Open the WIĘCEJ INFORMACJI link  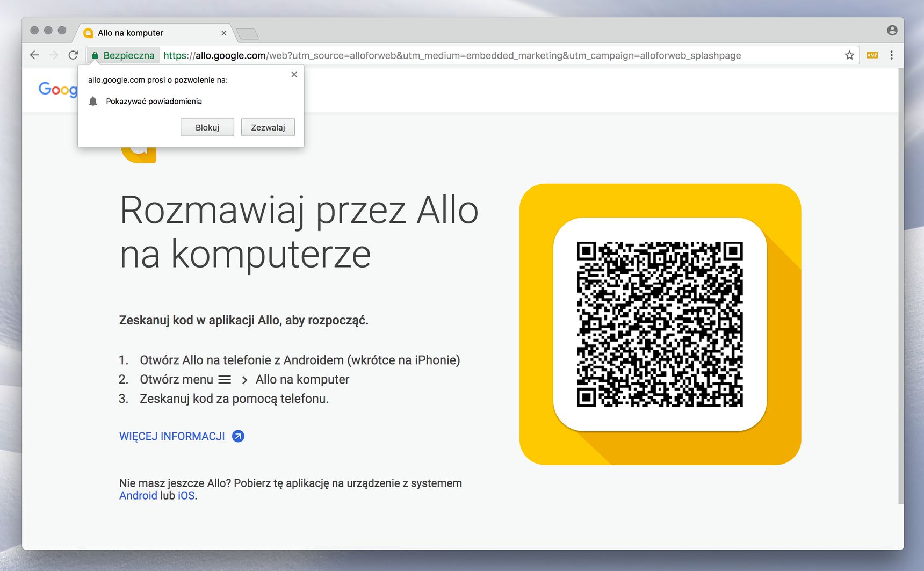(172, 436)
